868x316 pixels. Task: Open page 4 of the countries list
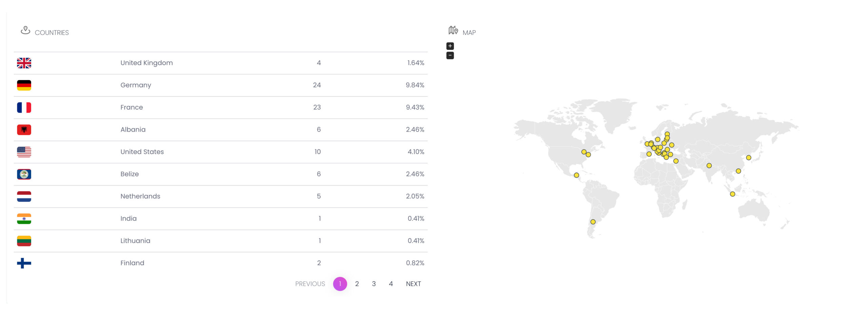(391, 284)
